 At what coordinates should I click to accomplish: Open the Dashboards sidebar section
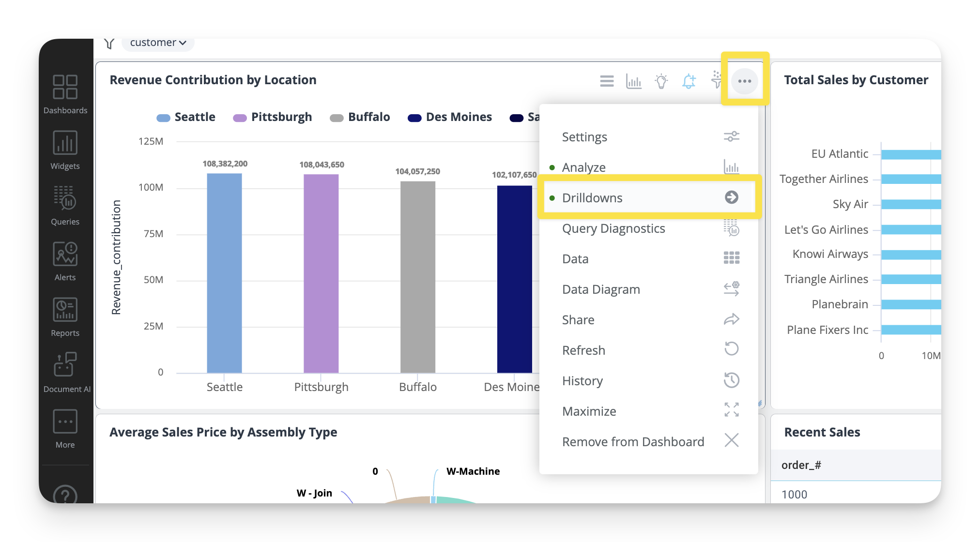tap(65, 94)
